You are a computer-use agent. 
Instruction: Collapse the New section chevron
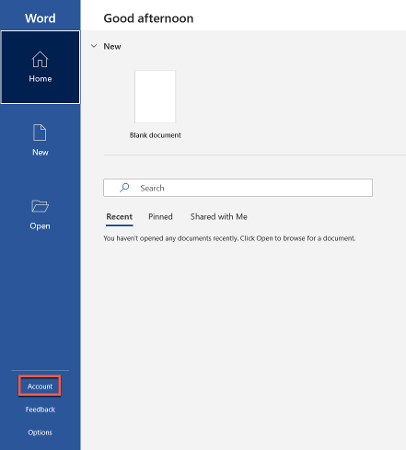(x=94, y=46)
